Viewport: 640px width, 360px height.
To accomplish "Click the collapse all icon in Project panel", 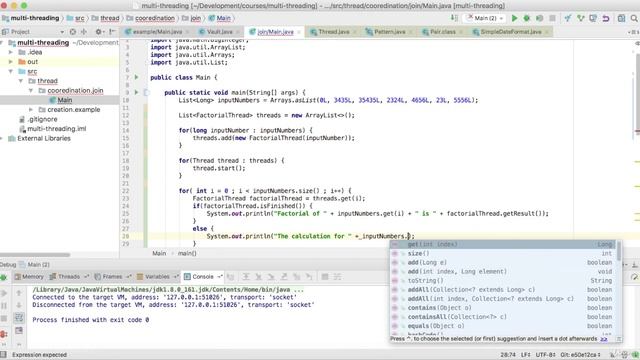I will (x=84, y=31).
